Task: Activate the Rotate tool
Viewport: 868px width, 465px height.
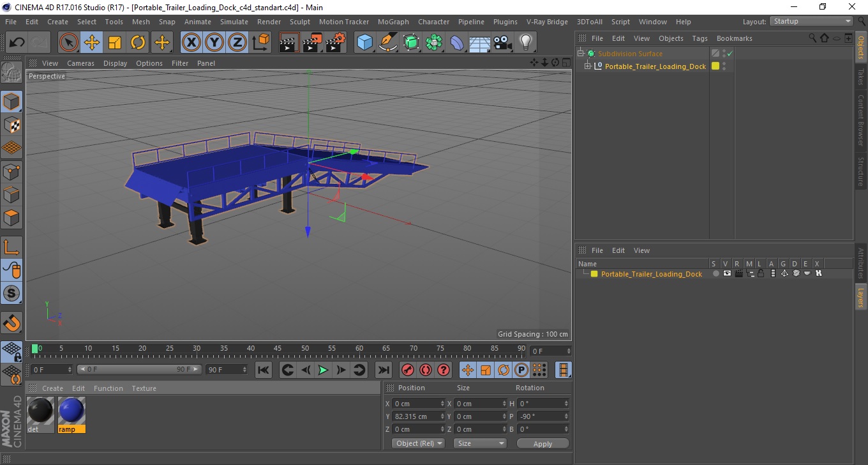Action: [138, 43]
